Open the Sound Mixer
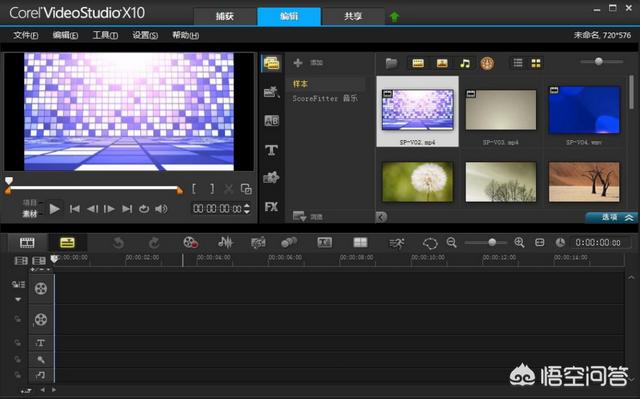Viewport: 640px width, 399px height. pos(225,243)
